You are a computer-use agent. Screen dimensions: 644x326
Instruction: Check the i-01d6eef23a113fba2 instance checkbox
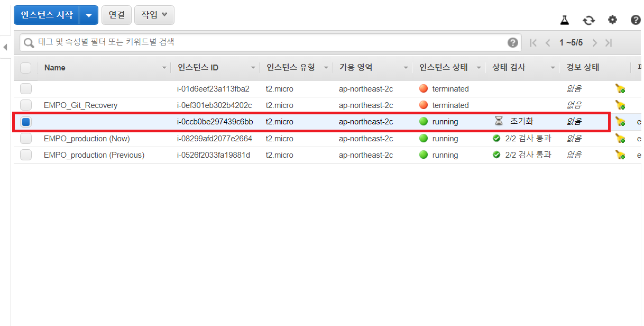pos(25,89)
